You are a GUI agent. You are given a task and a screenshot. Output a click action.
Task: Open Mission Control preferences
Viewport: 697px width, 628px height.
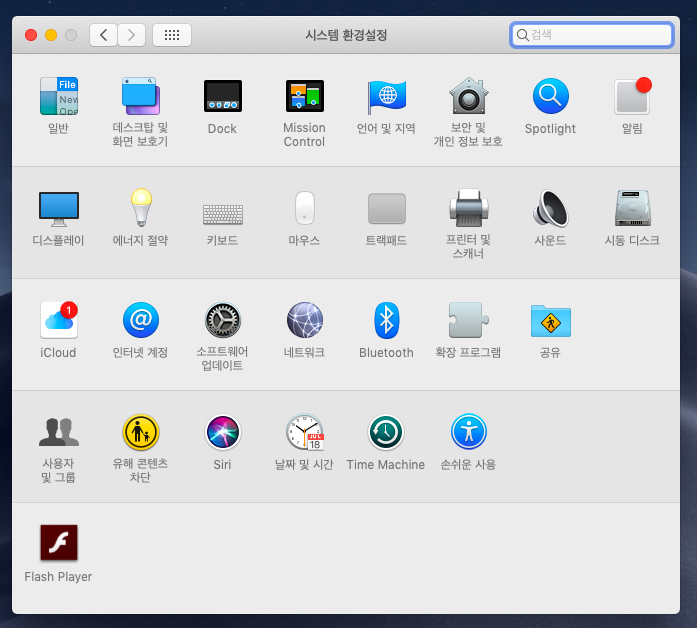click(304, 96)
